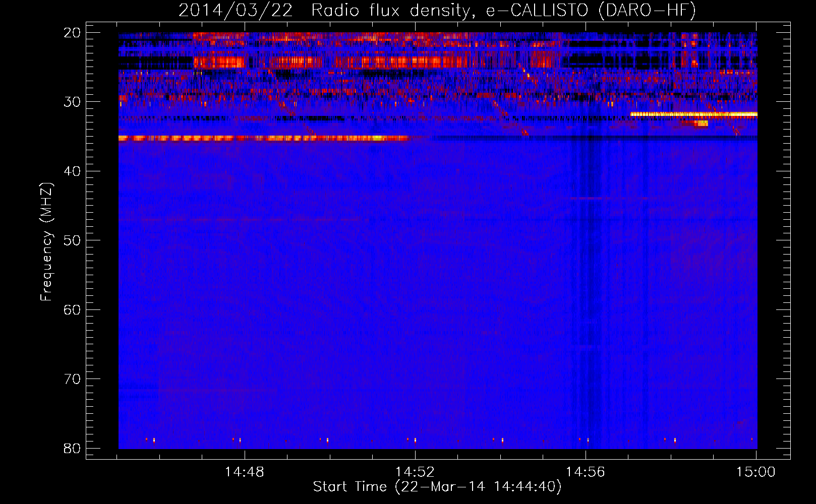Image resolution: width=816 pixels, height=504 pixels.
Task: Click the frequency tick label 30
Action: (73, 102)
